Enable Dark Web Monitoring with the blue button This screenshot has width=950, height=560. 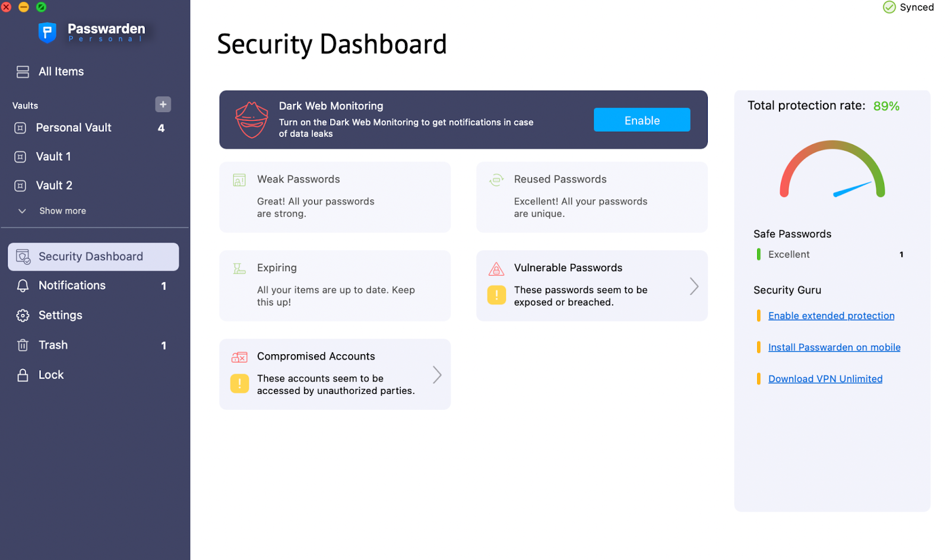(x=642, y=120)
